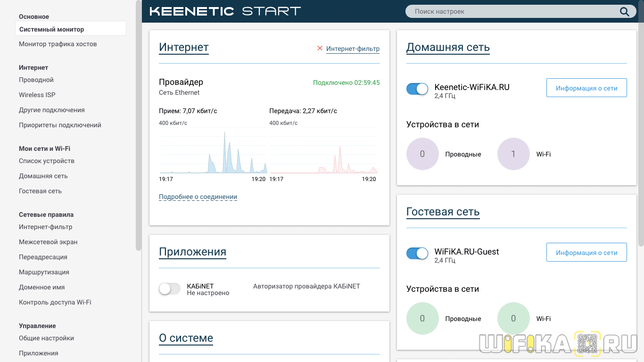The width and height of the screenshot is (644, 362).
Task: Click Информация о сети for home network
Action: tap(586, 88)
